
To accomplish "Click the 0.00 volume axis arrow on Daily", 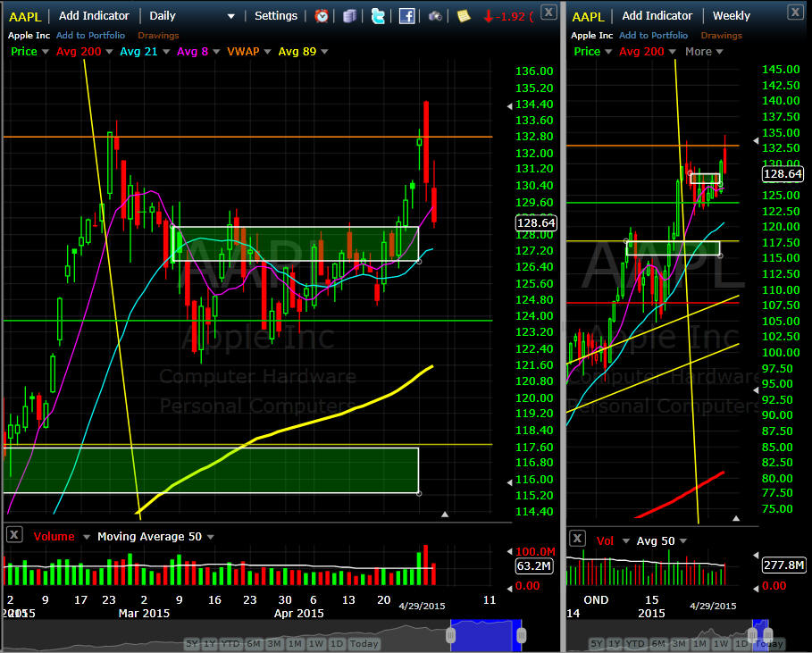I will [509, 589].
